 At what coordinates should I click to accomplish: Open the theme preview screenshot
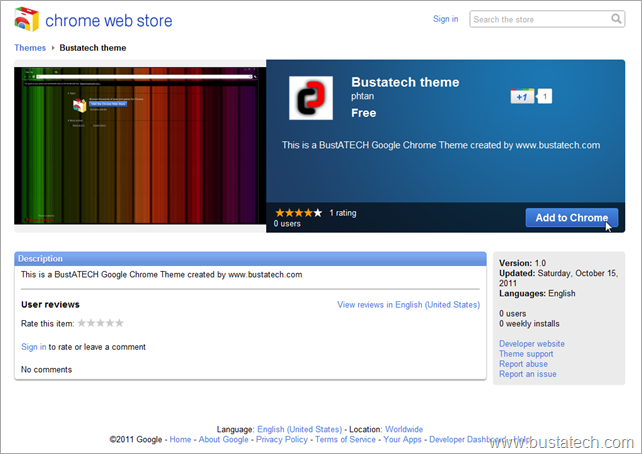click(140, 146)
